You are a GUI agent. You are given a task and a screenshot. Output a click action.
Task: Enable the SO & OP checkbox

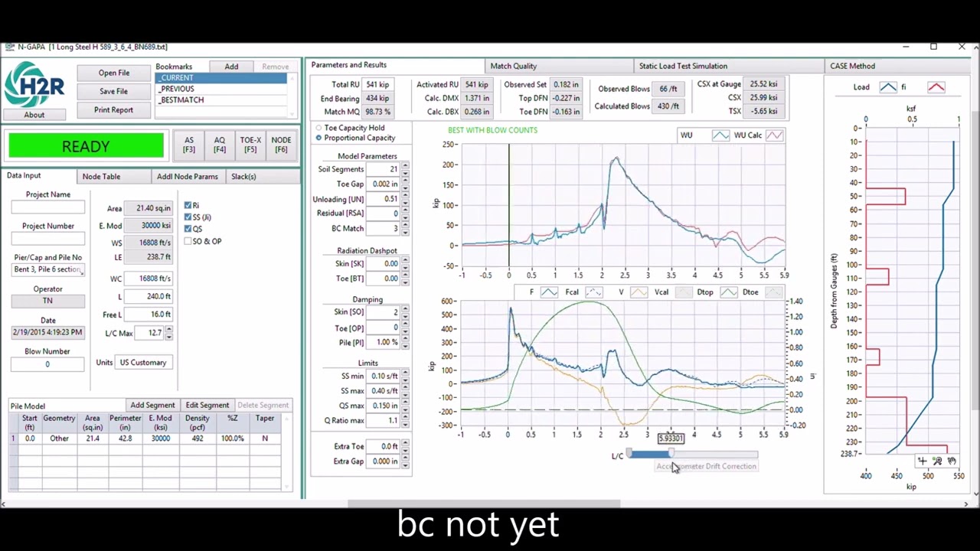(188, 241)
